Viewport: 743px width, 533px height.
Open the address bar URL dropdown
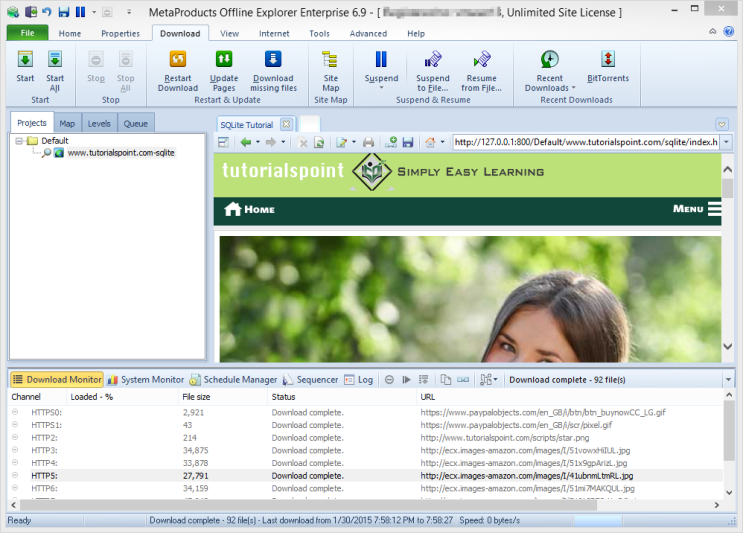pos(726,142)
